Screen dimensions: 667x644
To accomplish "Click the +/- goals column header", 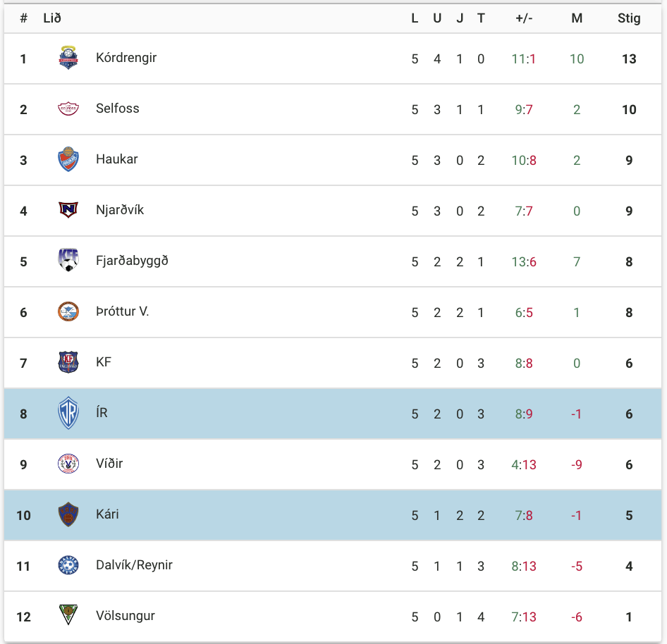I will [524, 18].
